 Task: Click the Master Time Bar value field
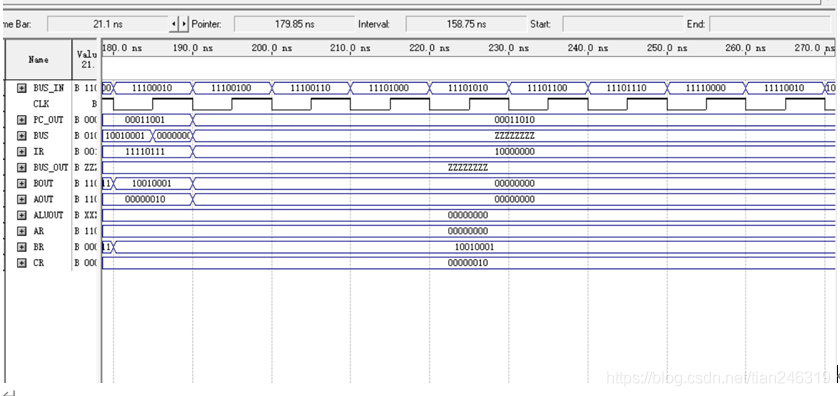(108, 24)
